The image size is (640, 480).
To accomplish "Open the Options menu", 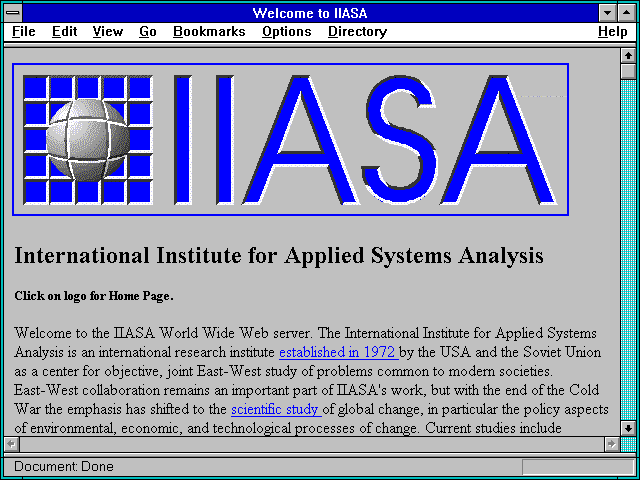I will click(x=287, y=31).
